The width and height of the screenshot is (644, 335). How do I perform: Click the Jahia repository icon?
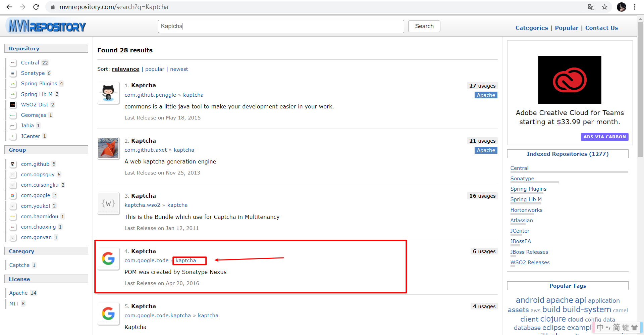13,126
